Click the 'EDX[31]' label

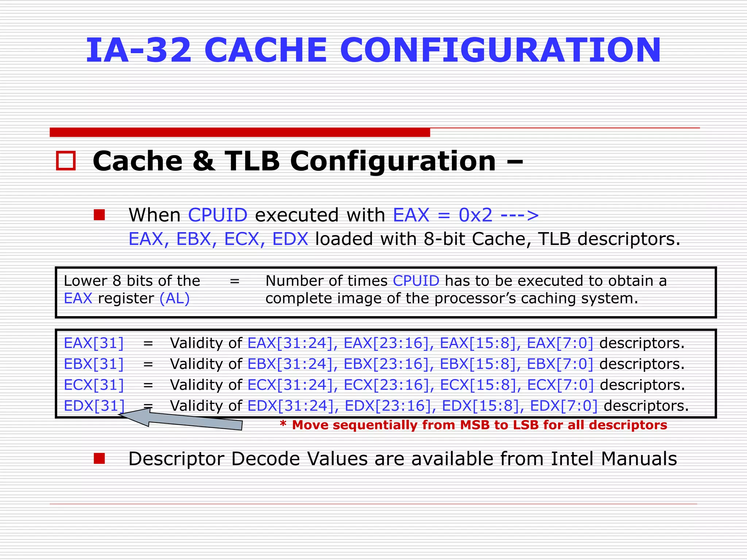[94, 406]
